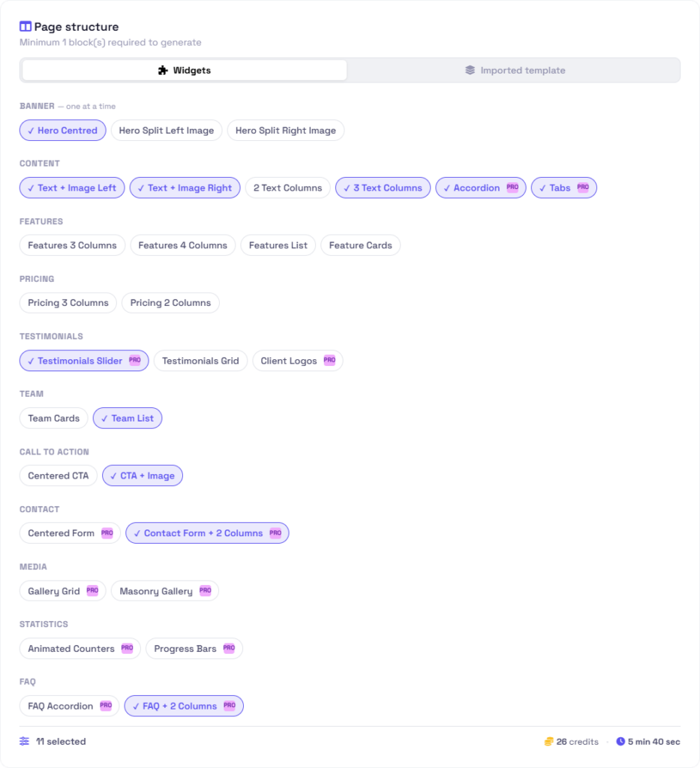
Task: Add the Pricing 2 Columns block
Action: click(x=170, y=303)
